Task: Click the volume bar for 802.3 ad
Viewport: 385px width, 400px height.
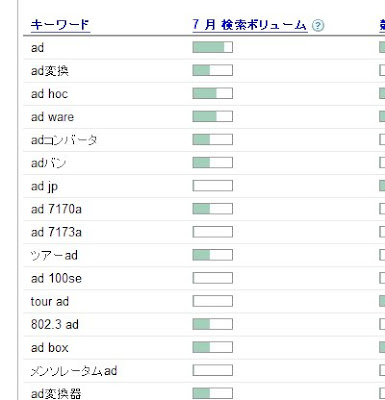Action: [212, 324]
